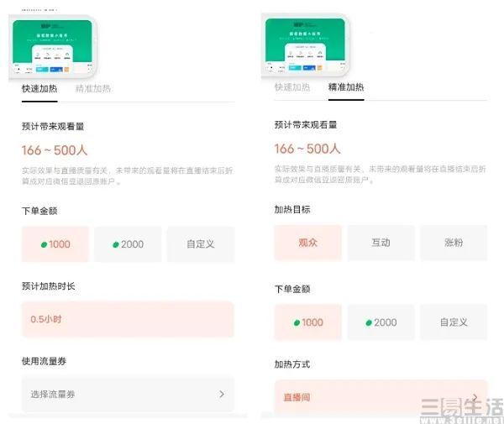Switch to 精准加热 tab in left panel
This screenshot has height=424, width=504.
click(93, 88)
